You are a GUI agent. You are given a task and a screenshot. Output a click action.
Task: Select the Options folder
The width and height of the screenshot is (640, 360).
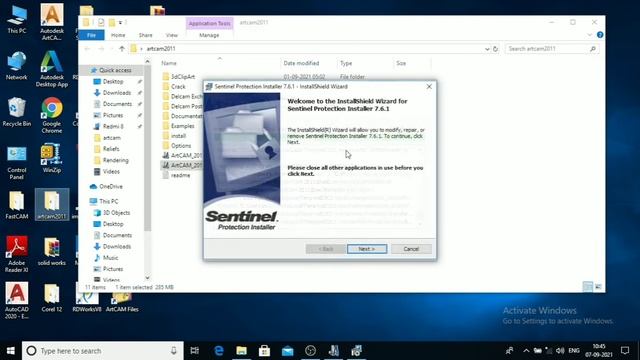tap(181, 146)
